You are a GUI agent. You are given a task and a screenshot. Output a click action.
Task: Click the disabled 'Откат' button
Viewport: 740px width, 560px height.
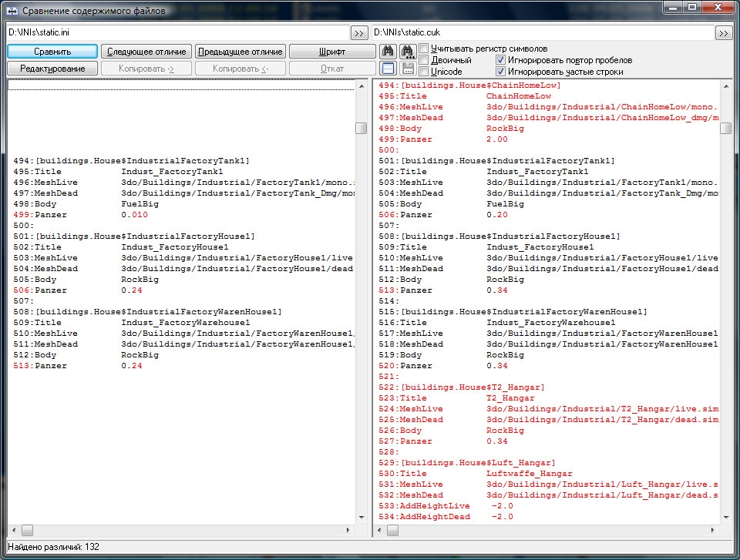[x=332, y=69]
